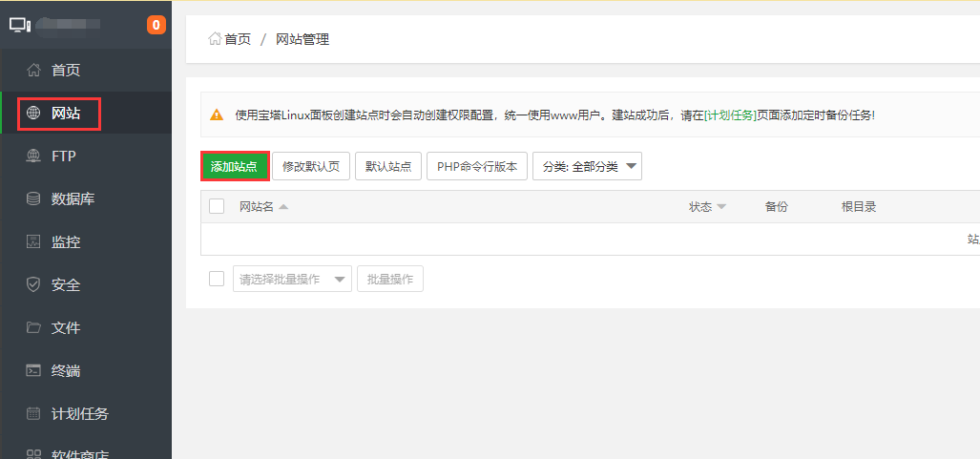980x459 pixels.
Task: Click the database icon beside 数据库
Action: coord(33,199)
